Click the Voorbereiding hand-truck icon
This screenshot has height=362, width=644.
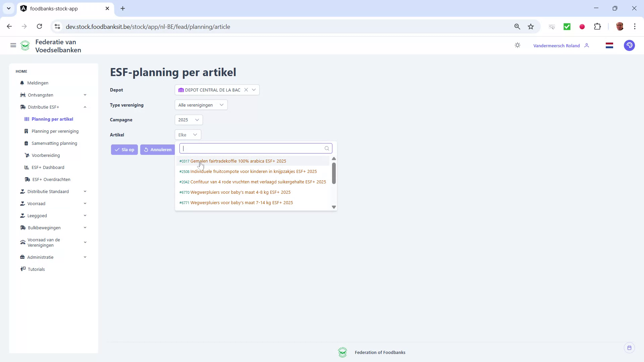(27, 155)
